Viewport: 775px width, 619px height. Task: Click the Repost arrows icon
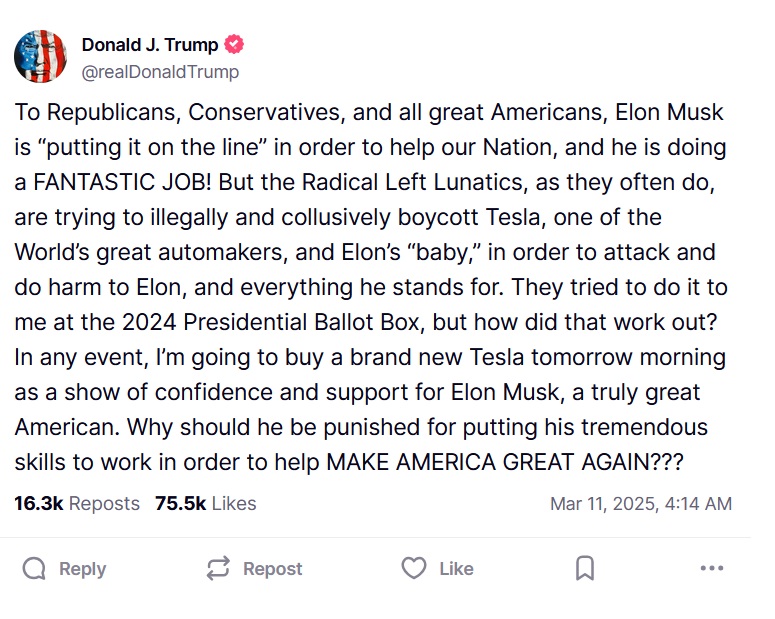tap(218, 569)
